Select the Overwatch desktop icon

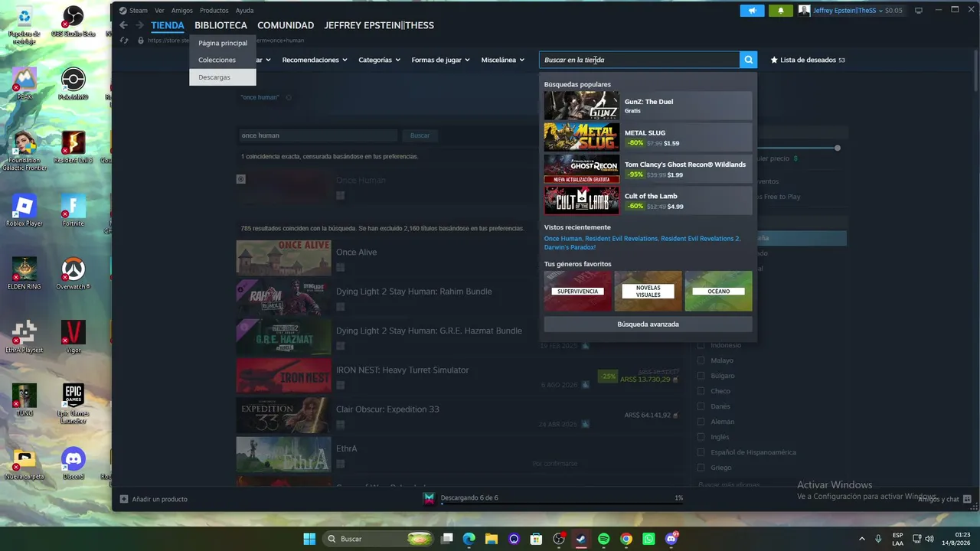point(73,273)
